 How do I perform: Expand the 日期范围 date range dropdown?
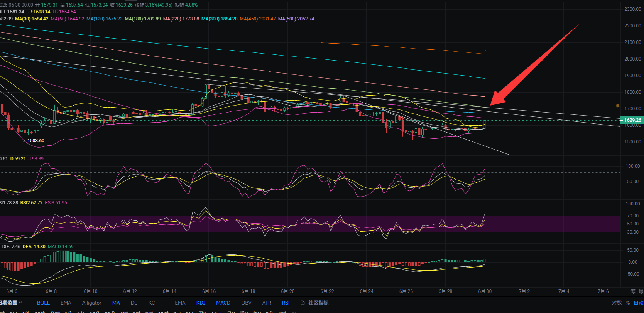(x=11, y=303)
